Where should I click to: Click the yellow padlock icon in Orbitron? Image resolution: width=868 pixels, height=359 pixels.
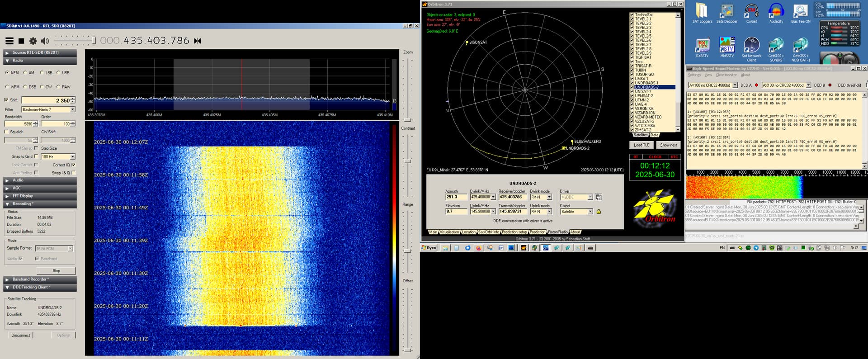tap(599, 212)
